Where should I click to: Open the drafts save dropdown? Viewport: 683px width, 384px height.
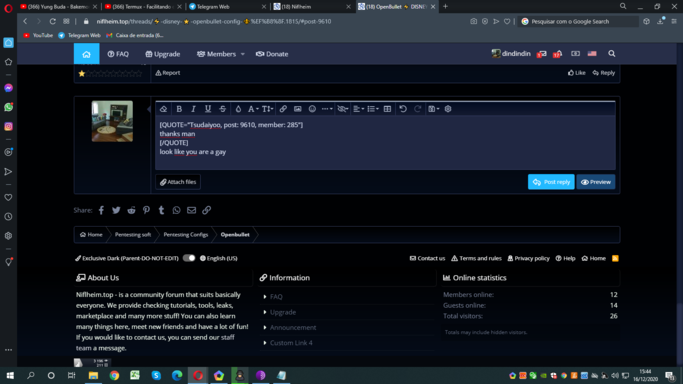433,109
